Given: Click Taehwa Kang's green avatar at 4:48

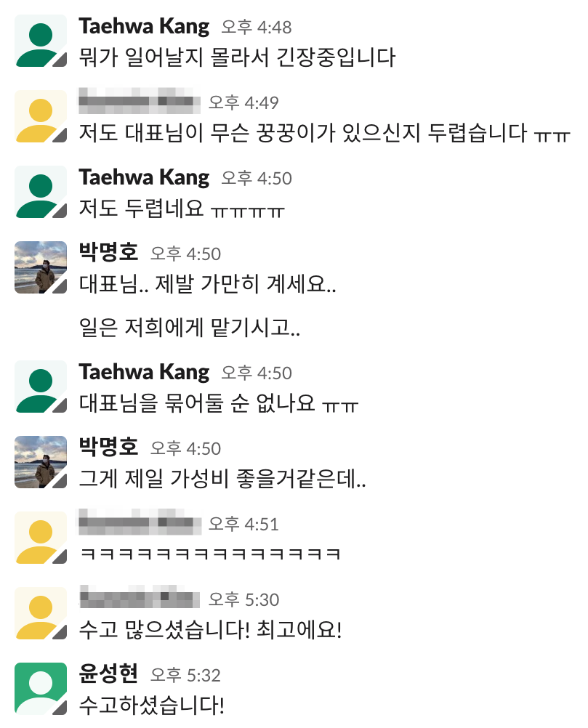Looking at the screenshot, I should point(41,41).
